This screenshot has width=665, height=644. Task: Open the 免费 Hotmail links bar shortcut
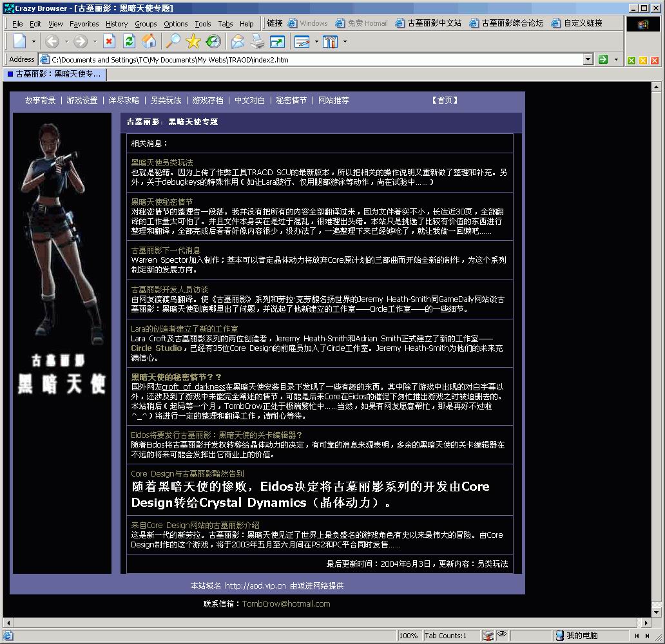click(x=361, y=23)
